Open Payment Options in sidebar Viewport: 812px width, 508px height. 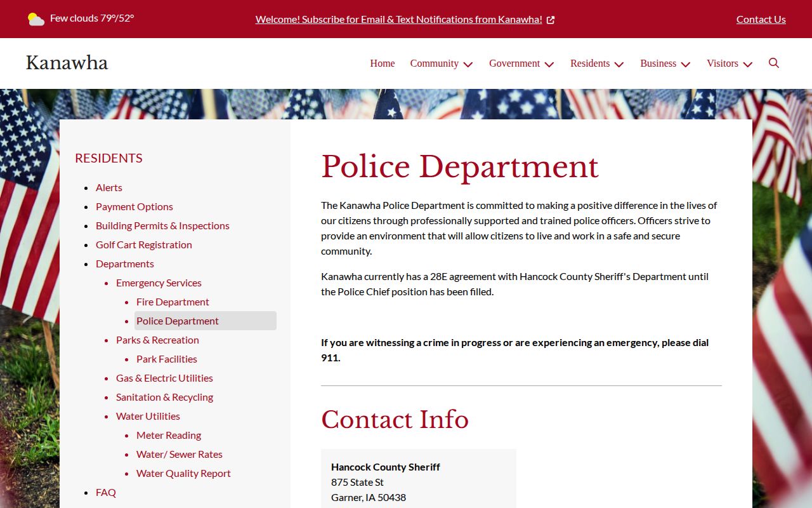point(134,206)
